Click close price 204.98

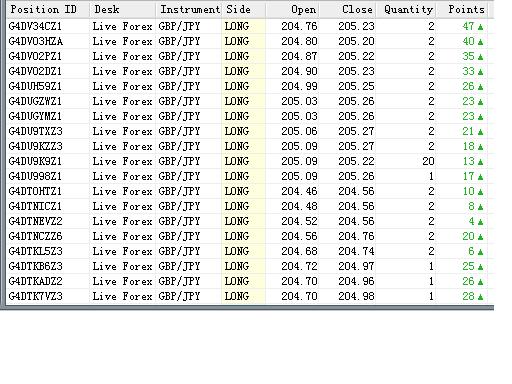(356, 296)
